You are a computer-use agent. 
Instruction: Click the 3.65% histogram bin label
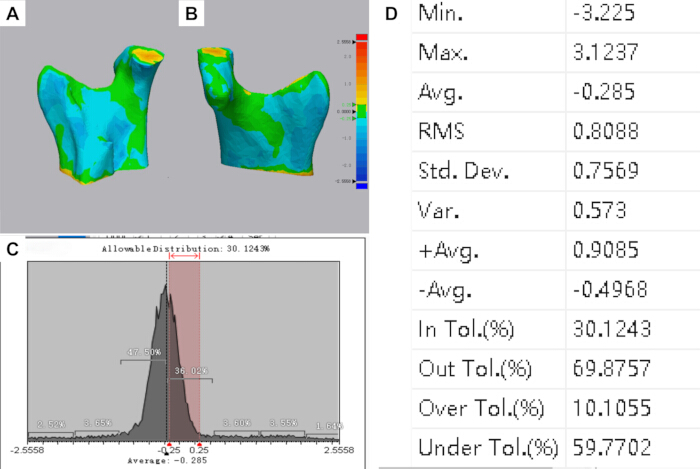(97, 423)
